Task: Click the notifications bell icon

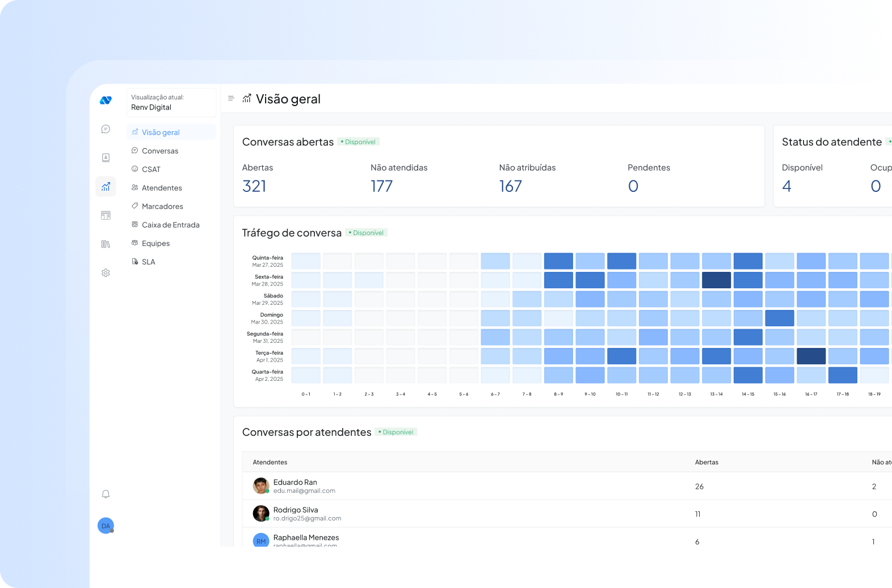Action: (x=106, y=494)
